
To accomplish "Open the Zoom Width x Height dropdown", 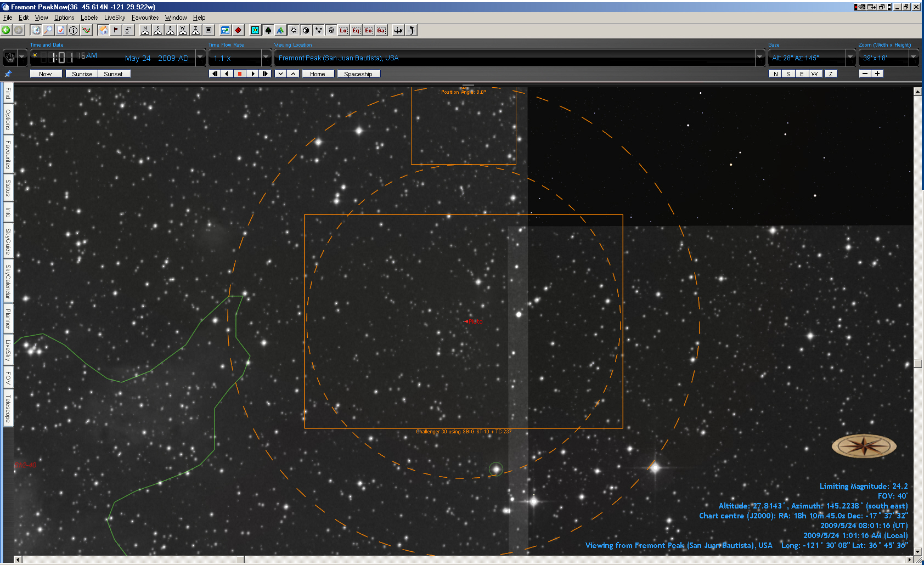I will (x=914, y=58).
